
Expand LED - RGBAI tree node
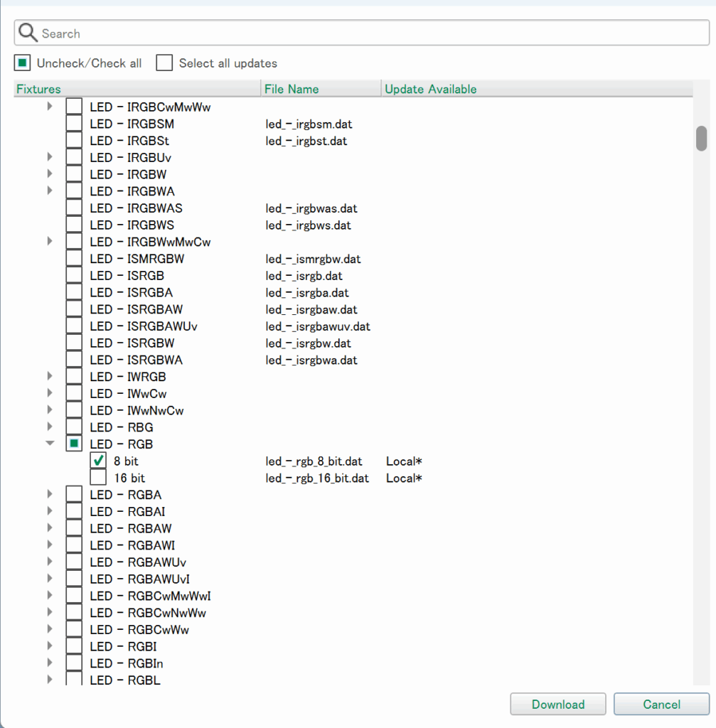tap(50, 511)
